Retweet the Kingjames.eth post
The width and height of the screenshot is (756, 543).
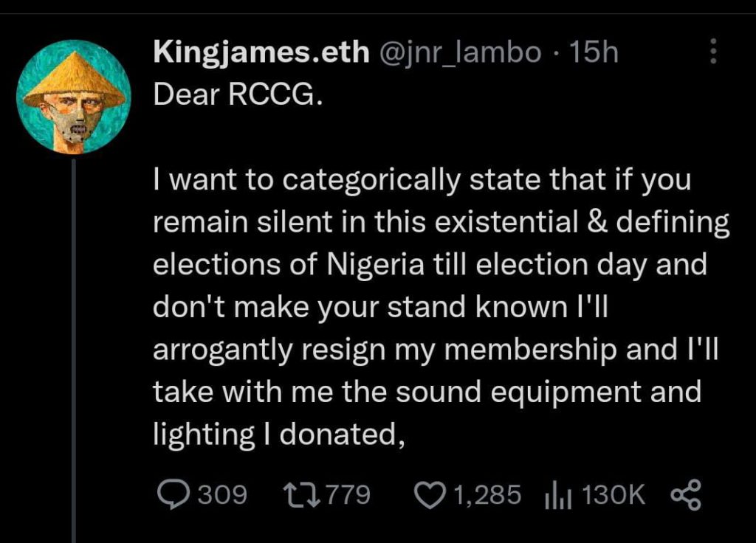click(x=302, y=495)
